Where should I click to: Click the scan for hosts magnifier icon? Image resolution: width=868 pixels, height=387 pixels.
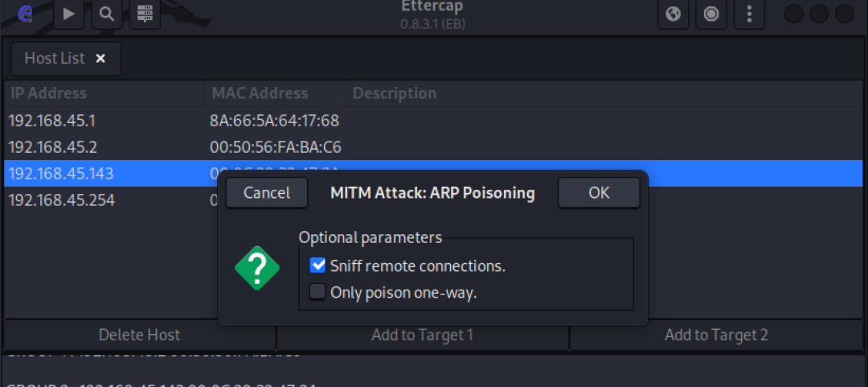tap(107, 14)
